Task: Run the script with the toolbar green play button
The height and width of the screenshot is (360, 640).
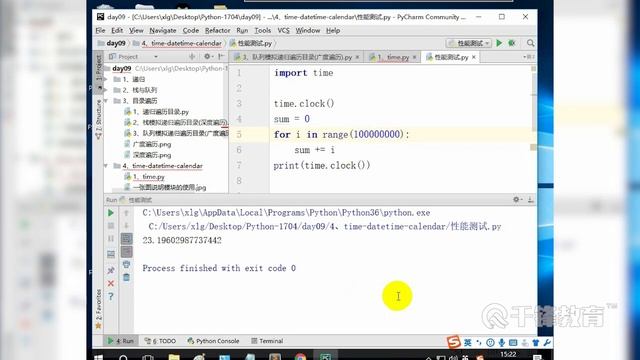Action: 499,43
